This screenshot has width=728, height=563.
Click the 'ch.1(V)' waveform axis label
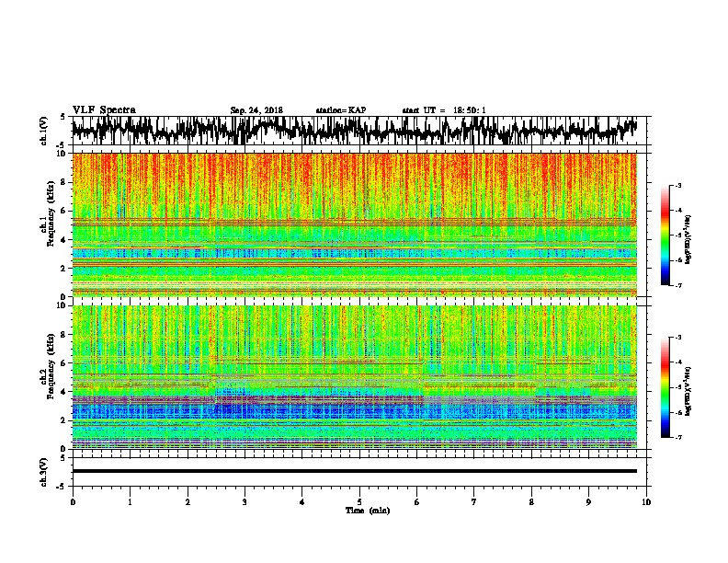point(44,131)
